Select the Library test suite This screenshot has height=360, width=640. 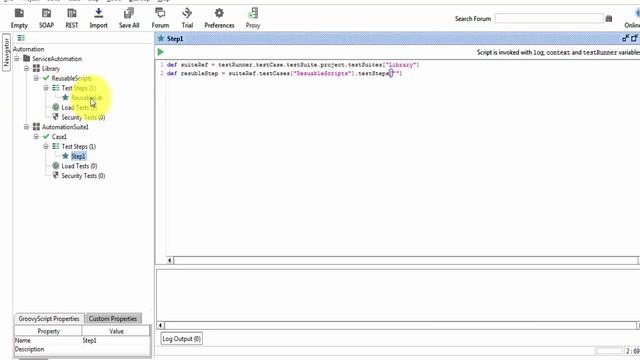pyautogui.click(x=51, y=69)
